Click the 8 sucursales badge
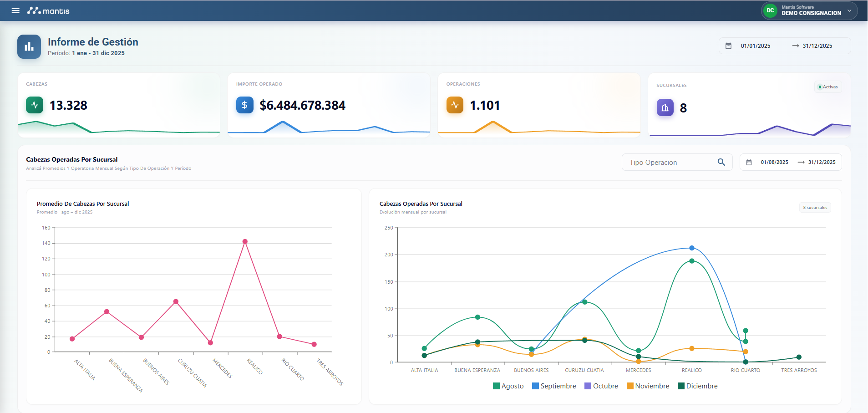This screenshot has height=413, width=868. [815, 208]
